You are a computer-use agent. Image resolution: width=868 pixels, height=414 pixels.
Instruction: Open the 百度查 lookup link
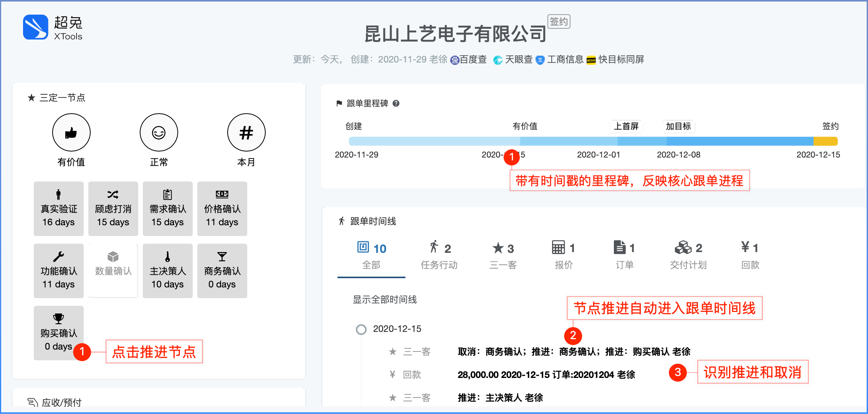point(469,59)
